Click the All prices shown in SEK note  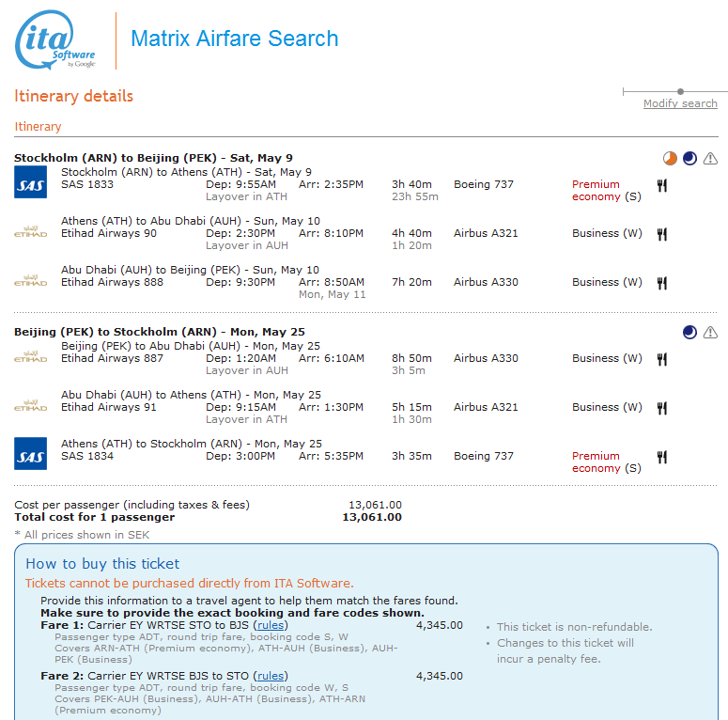click(82, 535)
